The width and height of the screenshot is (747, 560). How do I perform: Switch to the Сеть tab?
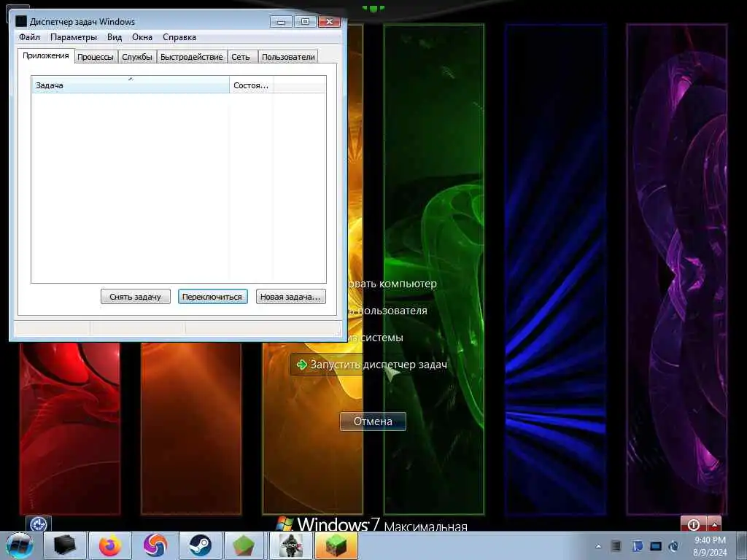241,57
